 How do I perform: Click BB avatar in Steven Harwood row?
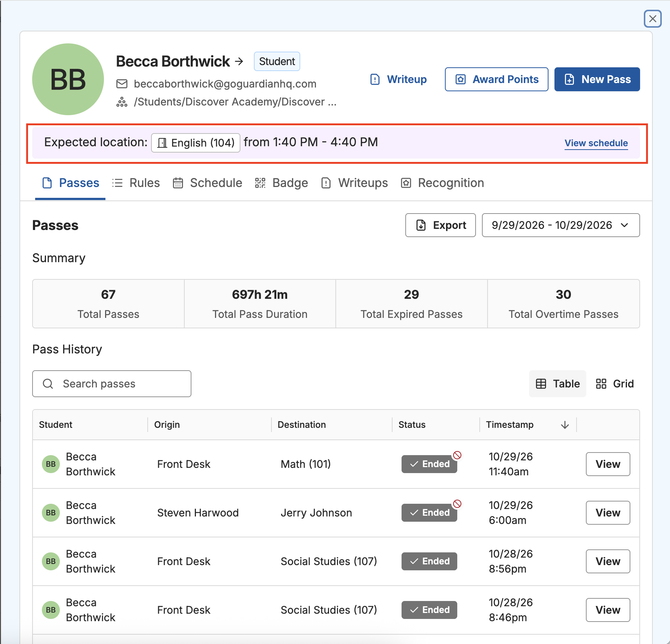[x=51, y=513]
